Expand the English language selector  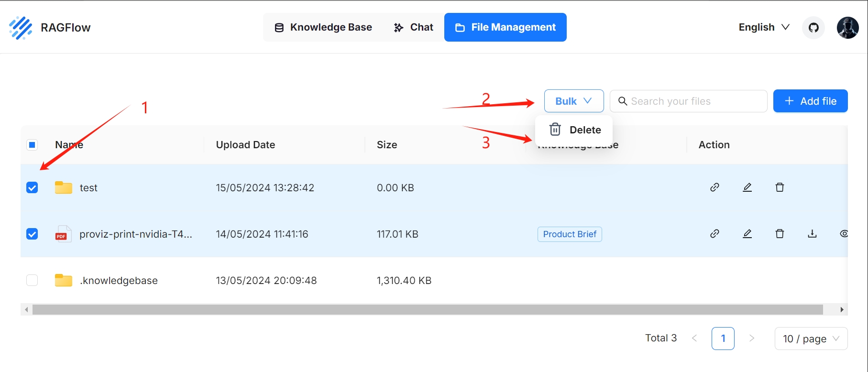click(764, 27)
